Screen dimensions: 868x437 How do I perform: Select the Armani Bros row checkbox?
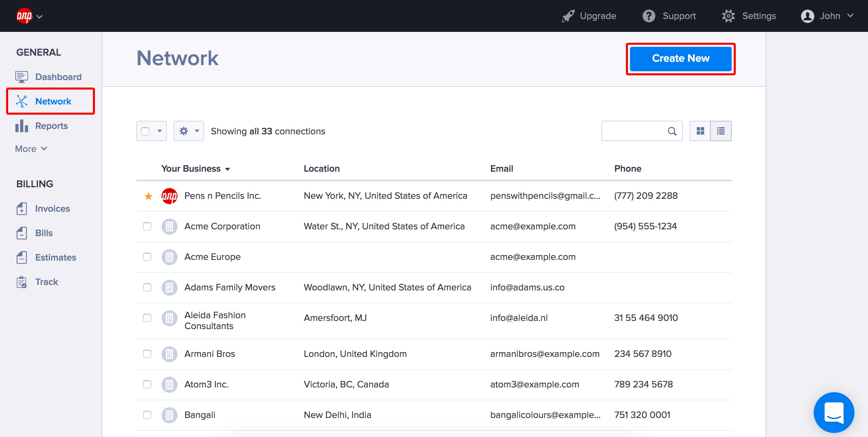point(147,354)
